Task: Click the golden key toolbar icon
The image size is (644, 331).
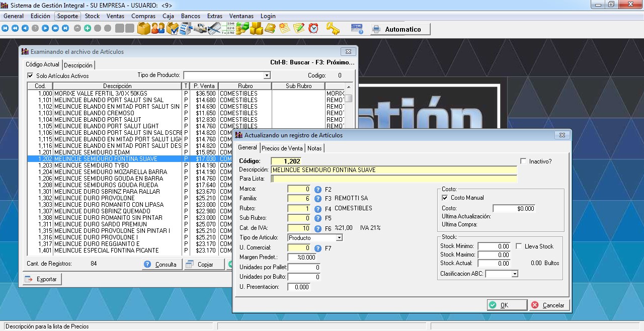Action: click(333, 29)
